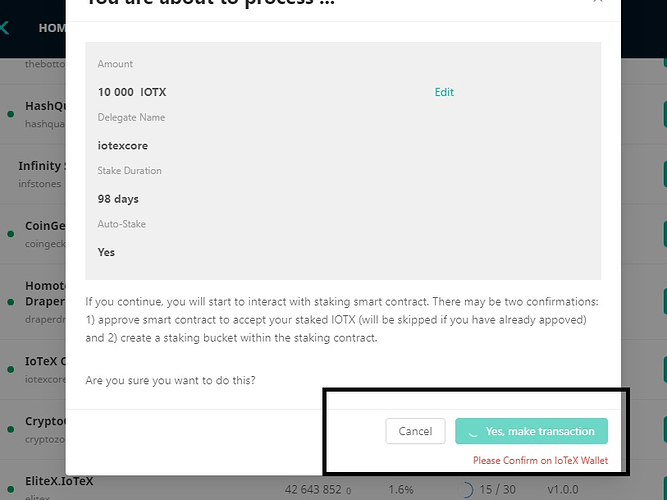Screen dimensions: 667x500
Task: Click the Edit link beside the amount
Action: coord(444,92)
